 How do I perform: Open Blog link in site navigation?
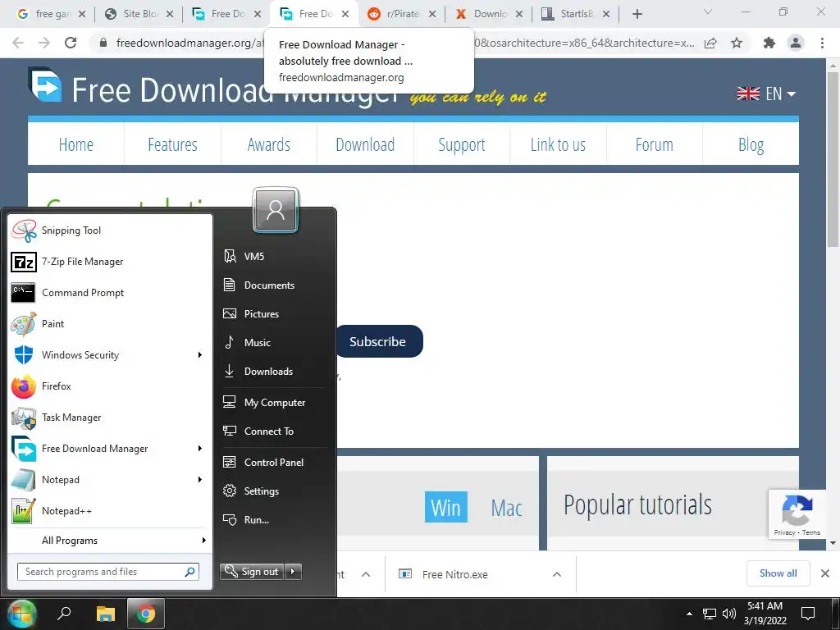pyautogui.click(x=751, y=144)
